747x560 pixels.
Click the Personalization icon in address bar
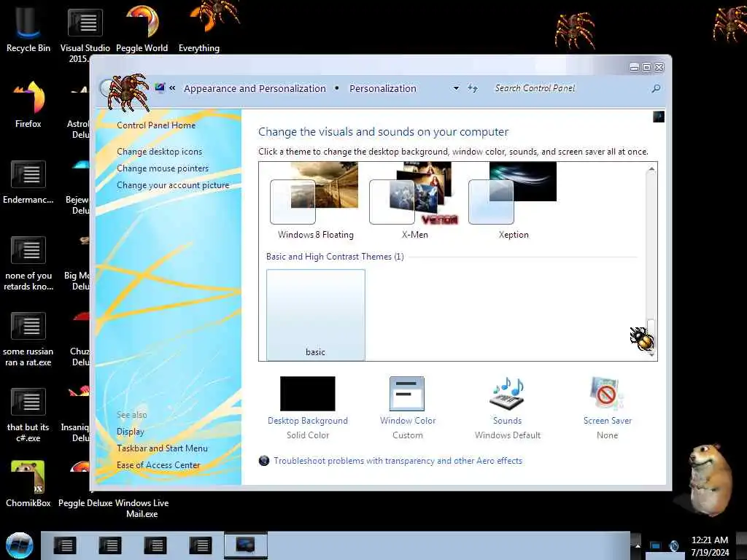point(160,87)
